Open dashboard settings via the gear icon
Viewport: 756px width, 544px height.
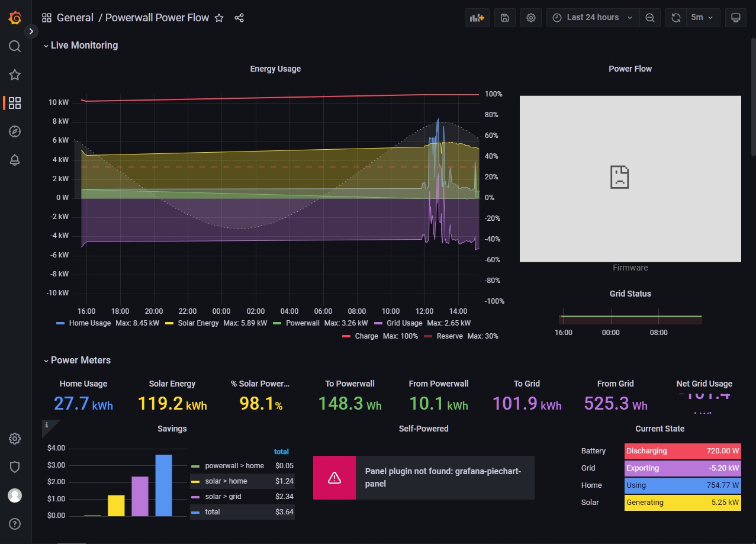[530, 18]
